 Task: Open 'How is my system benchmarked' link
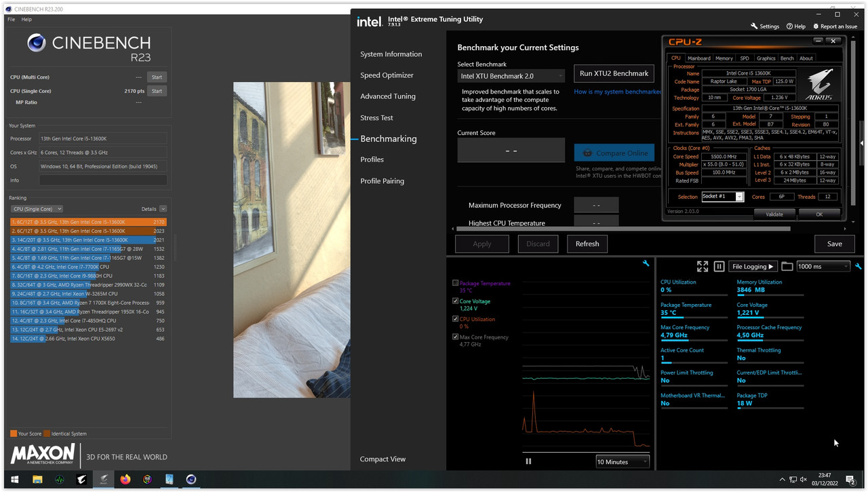coord(618,92)
